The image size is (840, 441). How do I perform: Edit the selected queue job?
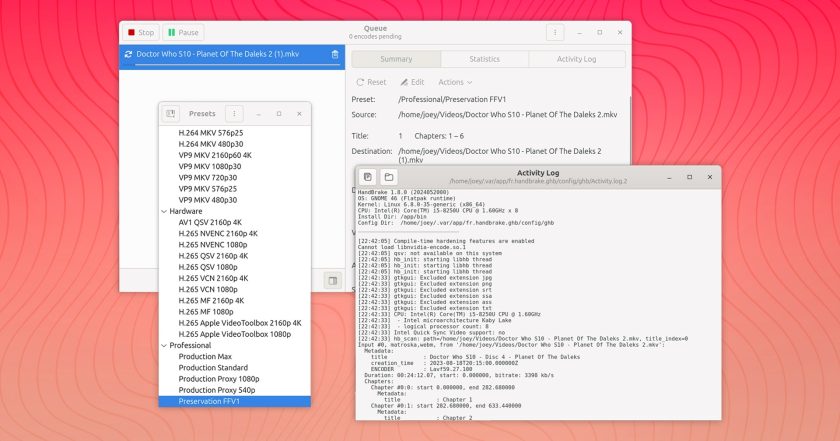pyautogui.click(x=412, y=82)
